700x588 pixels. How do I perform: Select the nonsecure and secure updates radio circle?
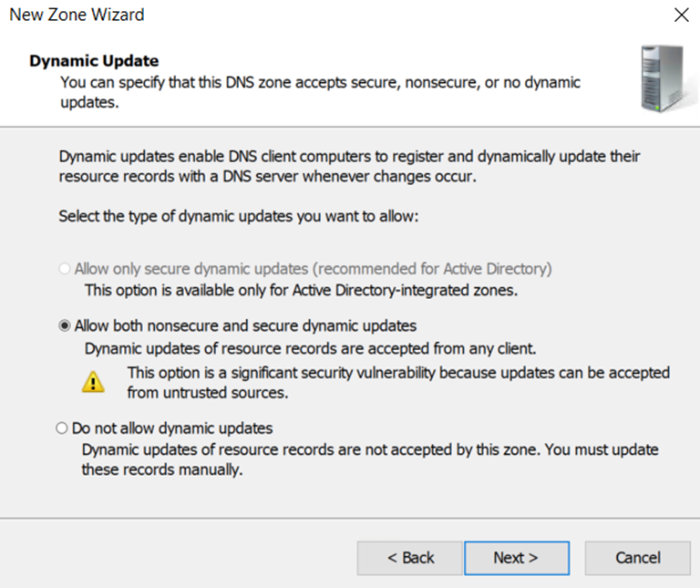point(64,325)
